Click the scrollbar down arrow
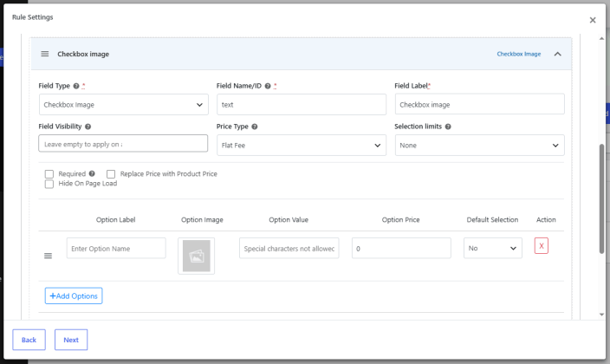The height and width of the screenshot is (364, 610). 601,315
